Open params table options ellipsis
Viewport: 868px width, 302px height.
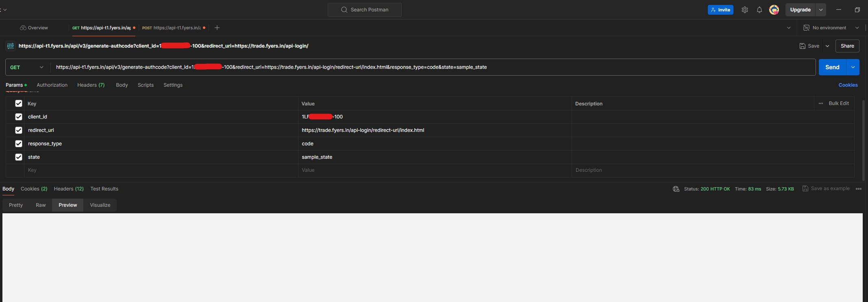point(821,103)
